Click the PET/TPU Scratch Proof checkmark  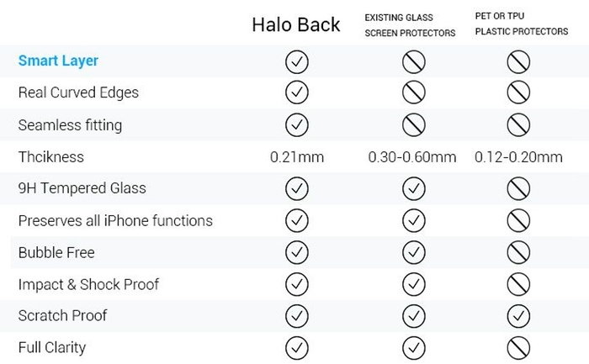[x=518, y=316]
